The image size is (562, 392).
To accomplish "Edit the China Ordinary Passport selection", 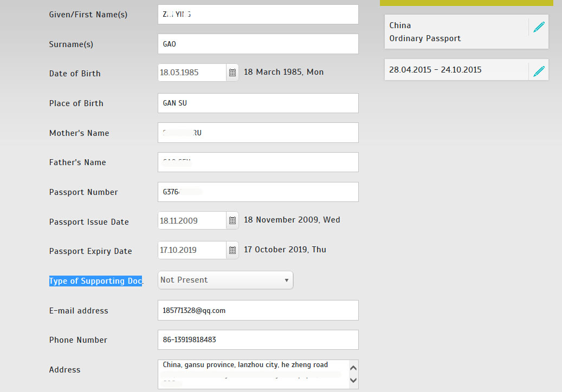I will [x=538, y=27].
